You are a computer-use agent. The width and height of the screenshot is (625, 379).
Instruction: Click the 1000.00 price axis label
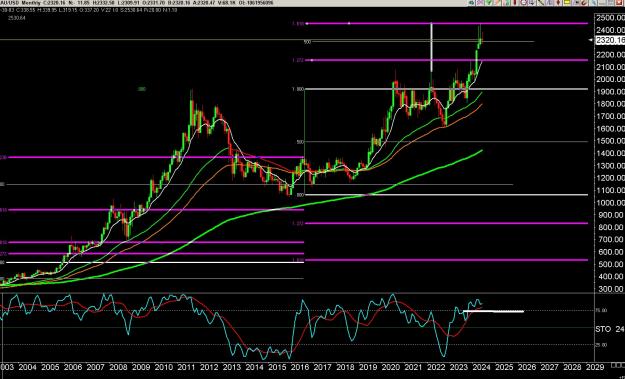pyautogui.click(x=610, y=202)
